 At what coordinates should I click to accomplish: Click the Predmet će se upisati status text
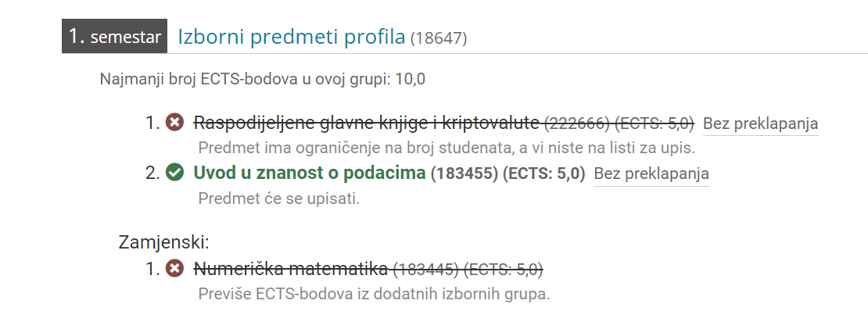(x=279, y=198)
